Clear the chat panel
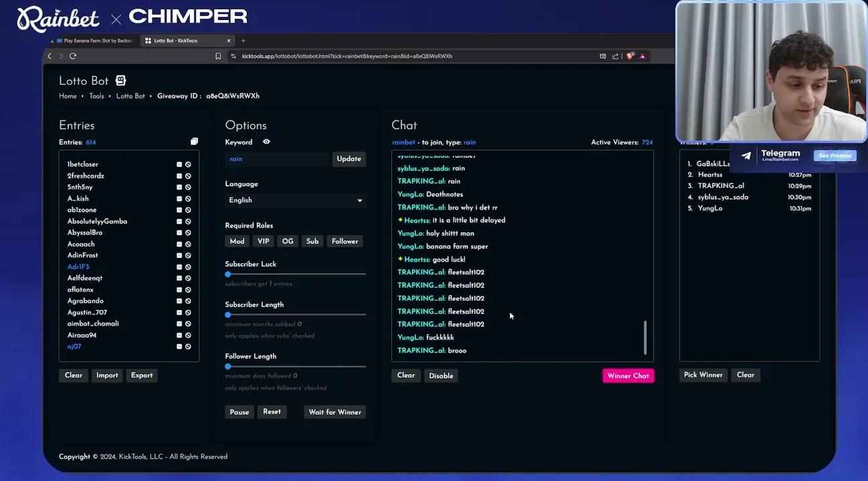 click(x=406, y=375)
